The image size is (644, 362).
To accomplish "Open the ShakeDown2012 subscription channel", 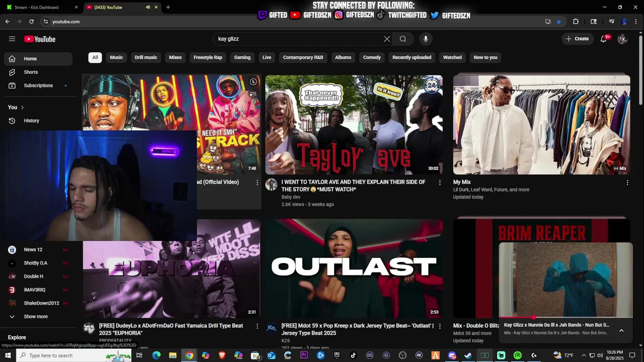I will 38,303.
